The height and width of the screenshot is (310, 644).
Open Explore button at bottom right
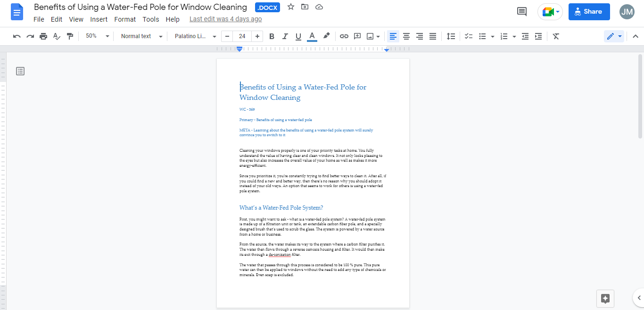[606, 298]
